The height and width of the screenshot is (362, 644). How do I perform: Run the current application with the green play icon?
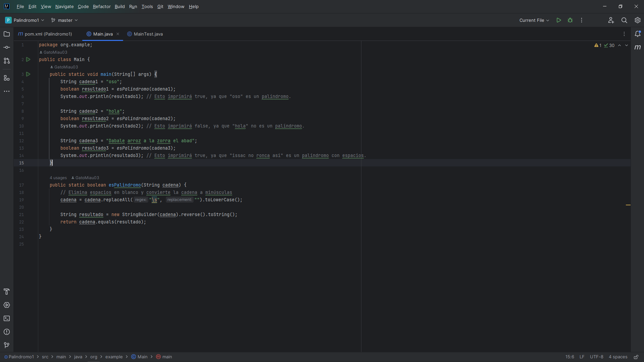point(558,20)
